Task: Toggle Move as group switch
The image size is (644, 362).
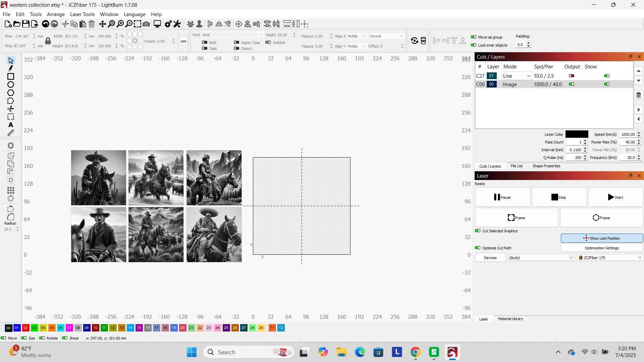Action: click(474, 37)
